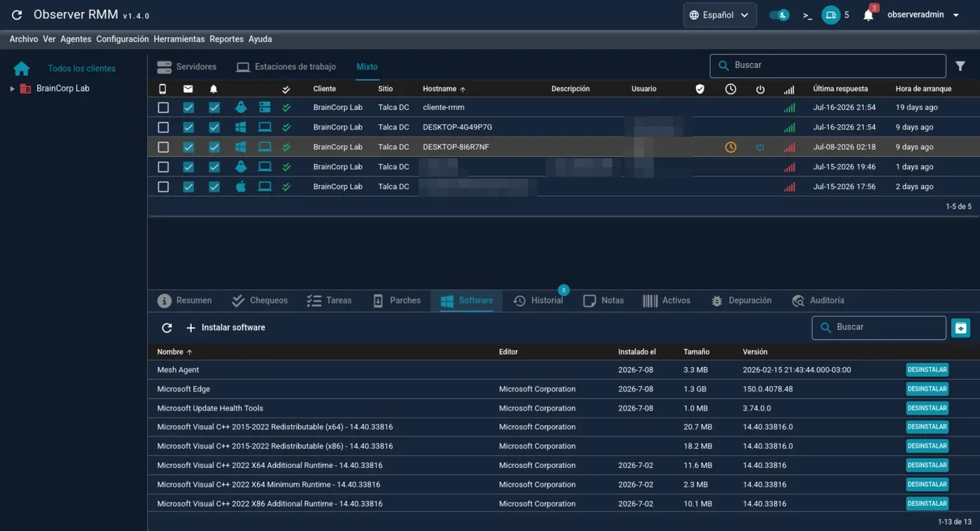This screenshot has width=980, height=531.
Task: Open the notifications bell with badge 3
Action: point(868,15)
